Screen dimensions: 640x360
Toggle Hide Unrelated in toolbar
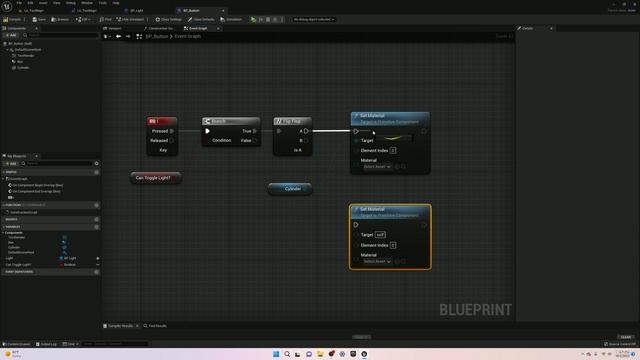(x=130, y=19)
